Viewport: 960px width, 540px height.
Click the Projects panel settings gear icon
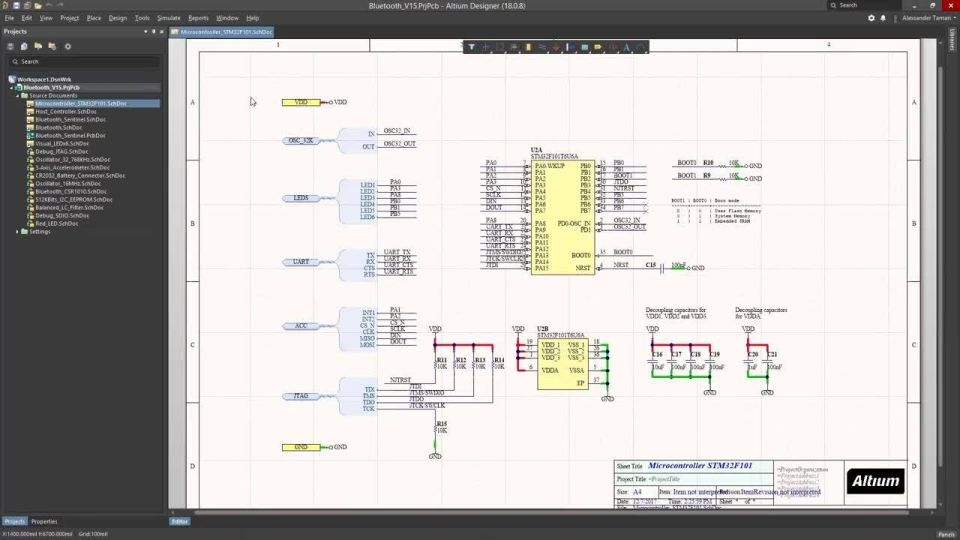(68, 47)
